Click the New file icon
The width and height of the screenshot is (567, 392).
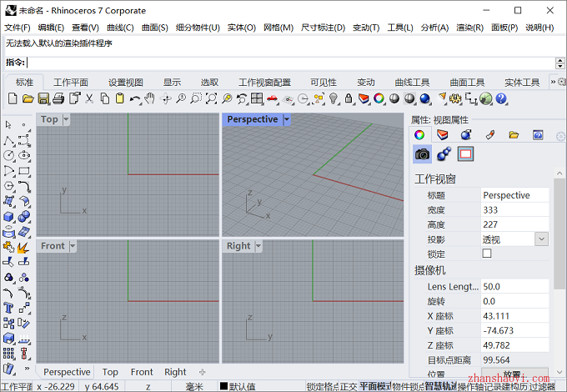click(x=13, y=98)
